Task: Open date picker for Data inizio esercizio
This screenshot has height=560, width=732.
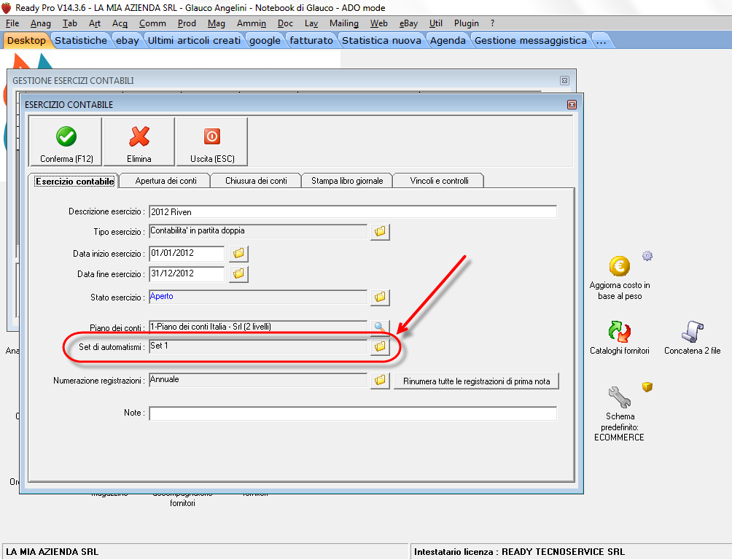Action: pos(238,253)
